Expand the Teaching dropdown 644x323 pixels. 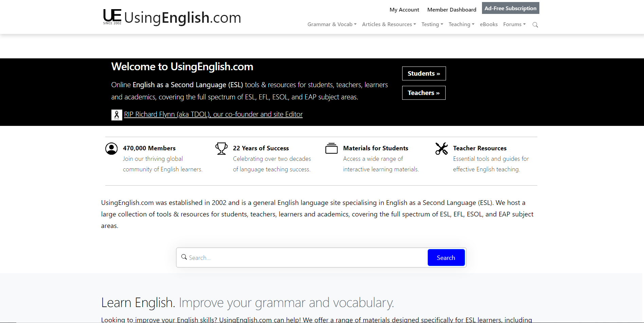(x=461, y=24)
